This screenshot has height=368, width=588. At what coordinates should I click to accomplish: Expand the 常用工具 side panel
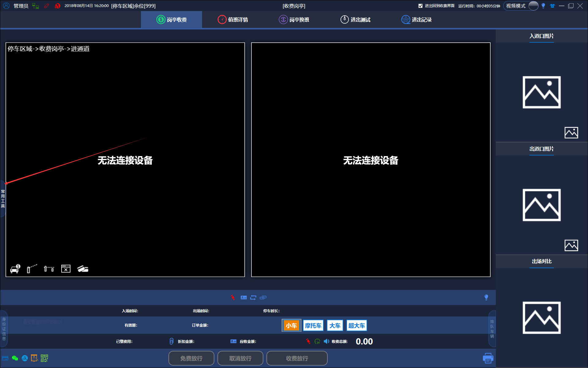3,199
